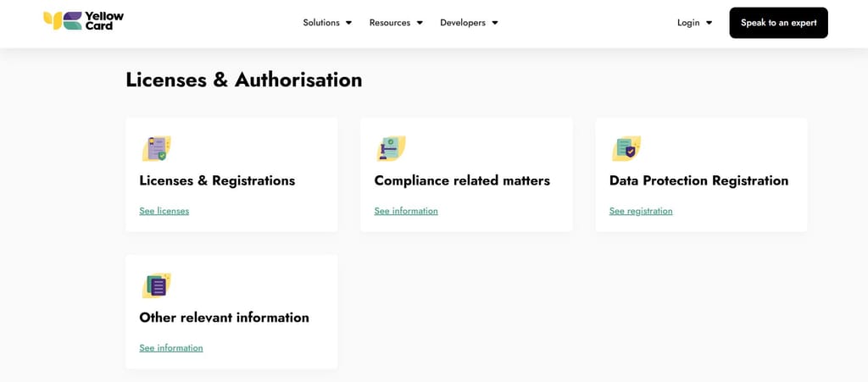
Task: Click the Data Protection Registration card title
Action: click(x=698, y=180)
